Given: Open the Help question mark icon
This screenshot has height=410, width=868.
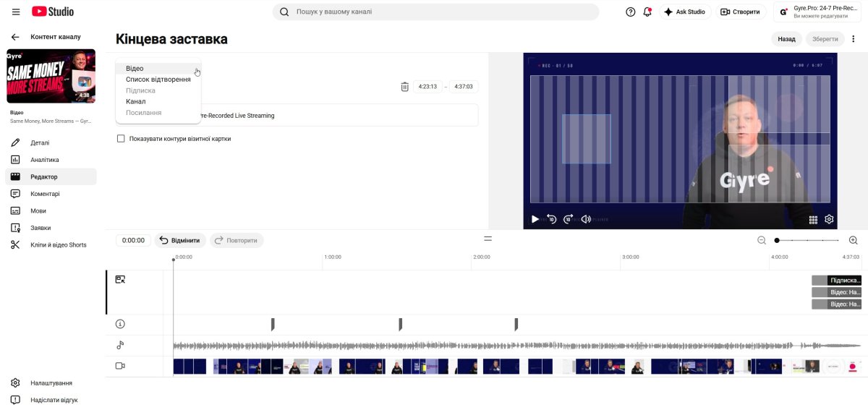Looking at the screenshot, I should coord(631,12).
